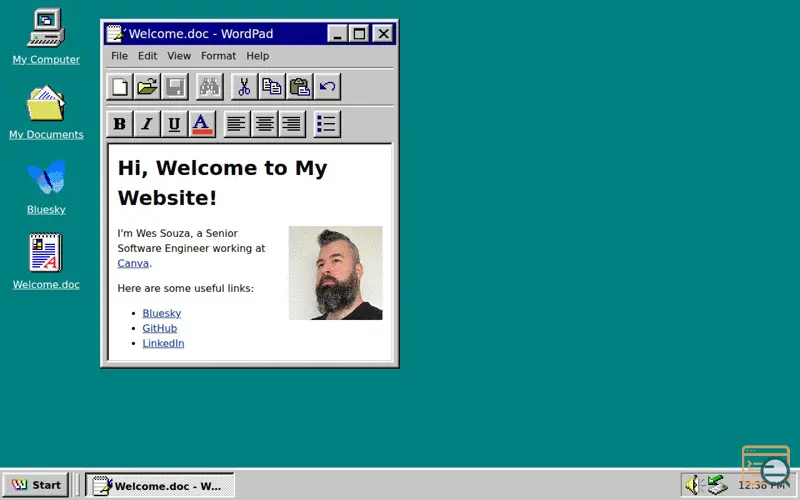Click the text "Here are some useful links:"
Screen dimensions: 800x500
point(185,288)
